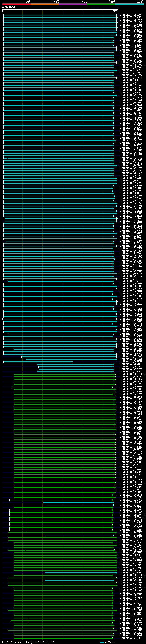Viewport: 146px width, 644px height.
Task: Select hit label UniRef100_Q940G2
Action: coord(131,37)
